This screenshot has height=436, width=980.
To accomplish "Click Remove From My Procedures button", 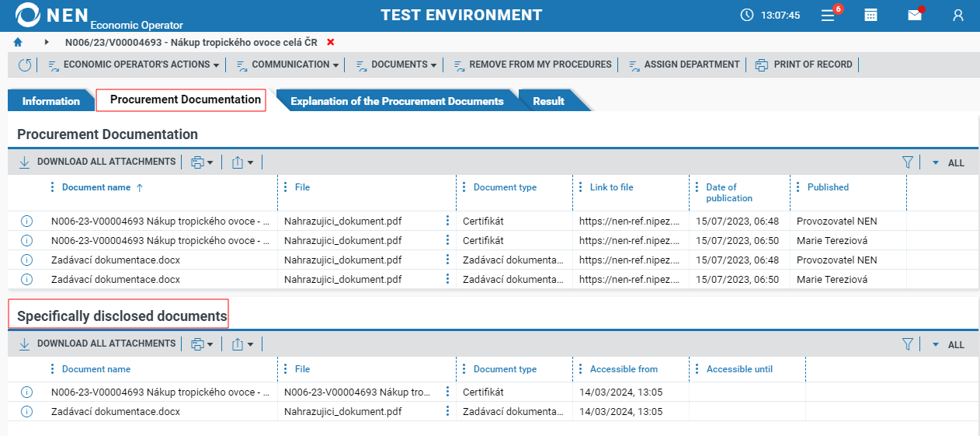I will point(540,65).
